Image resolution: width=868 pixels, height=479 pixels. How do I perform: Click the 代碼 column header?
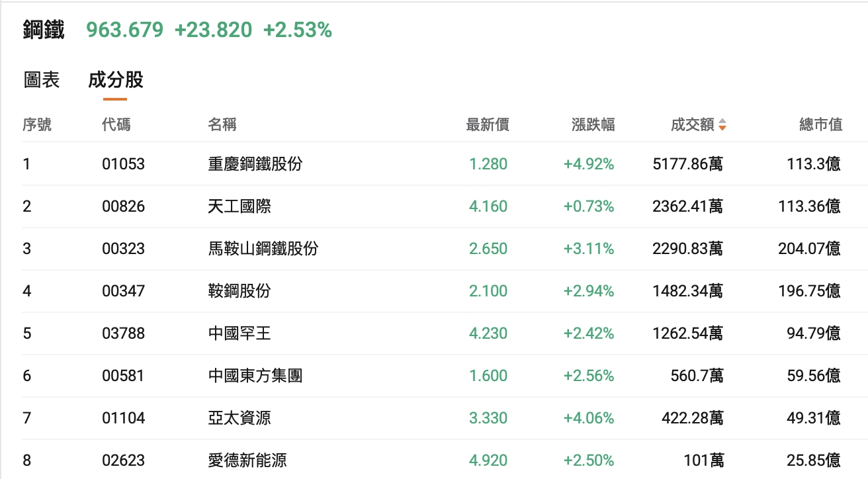click(x=116, y=124)
